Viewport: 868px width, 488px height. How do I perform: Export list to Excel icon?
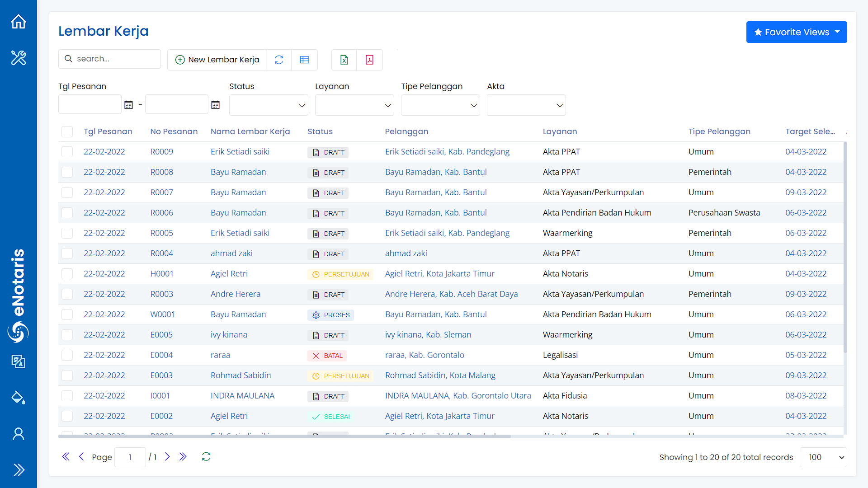[344, 60]
